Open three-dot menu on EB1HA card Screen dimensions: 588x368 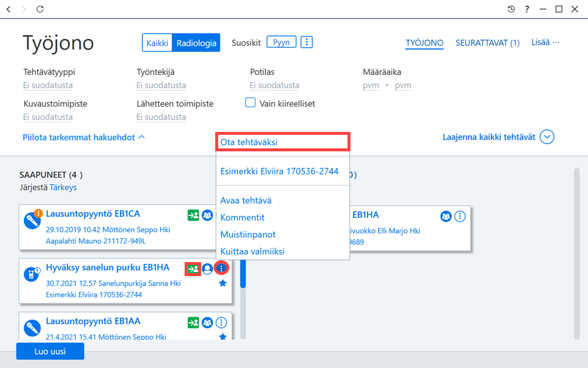460,216
